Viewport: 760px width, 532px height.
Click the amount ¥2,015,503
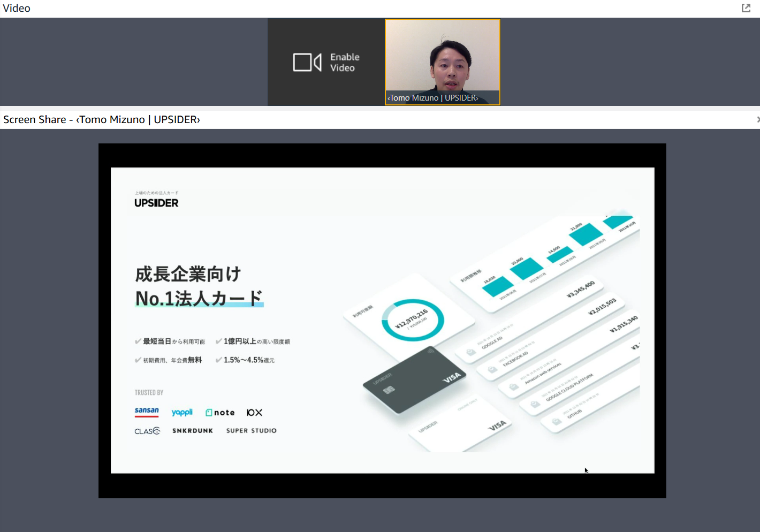coord(602,307)
